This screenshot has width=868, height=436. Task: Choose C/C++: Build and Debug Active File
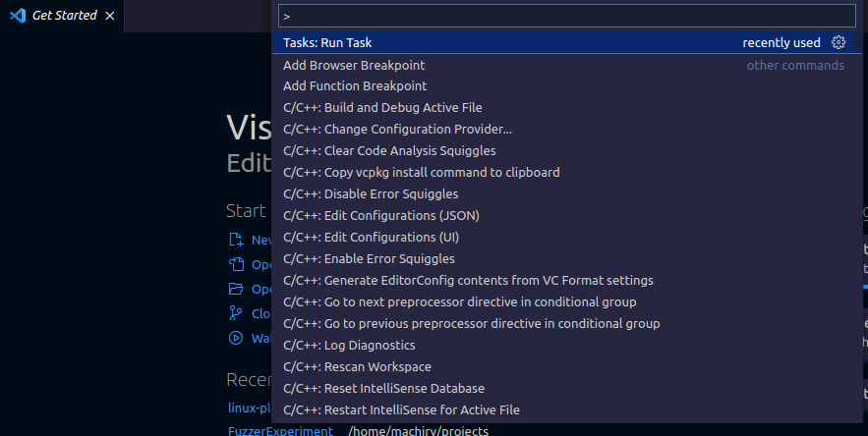click(567, 108)
